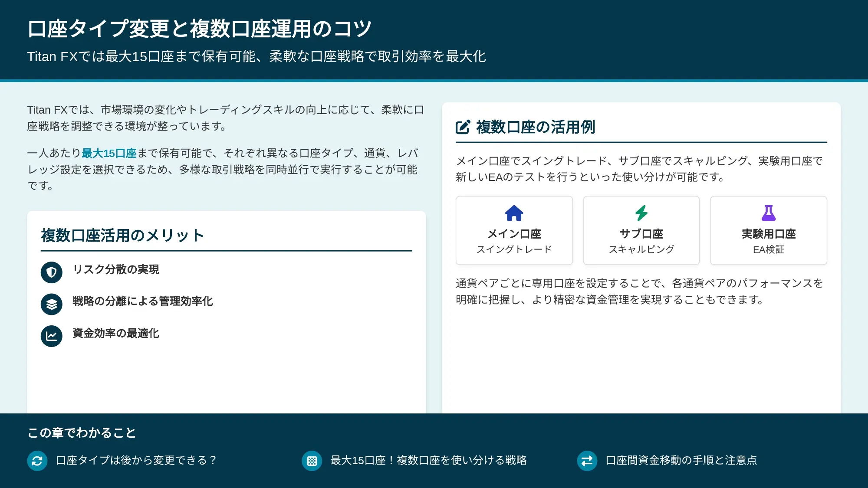Click the text 資金効率の最適化
This screenshot has width=868, height=488.
116,333
